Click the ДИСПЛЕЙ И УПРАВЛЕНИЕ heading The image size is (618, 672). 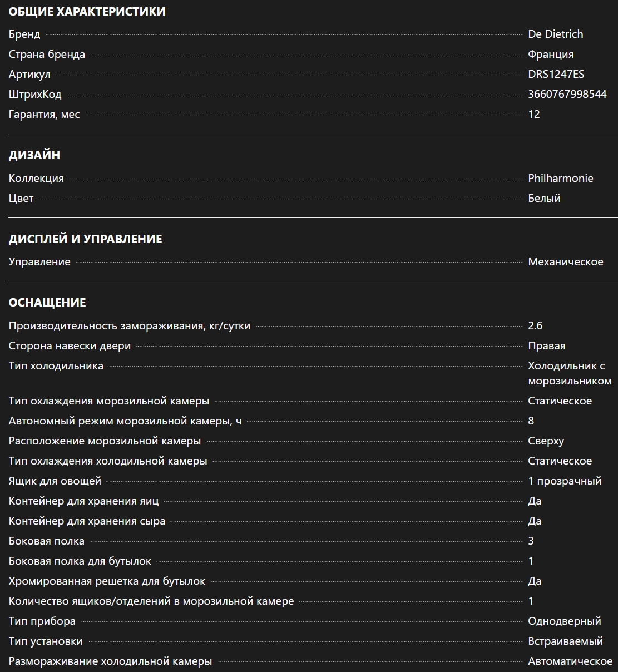tap(85, 239)
